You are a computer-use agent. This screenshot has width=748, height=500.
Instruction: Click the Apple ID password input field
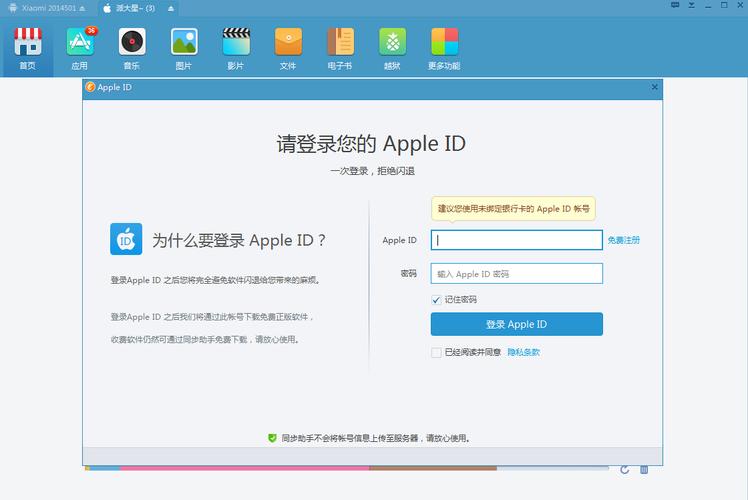(516, 273)
